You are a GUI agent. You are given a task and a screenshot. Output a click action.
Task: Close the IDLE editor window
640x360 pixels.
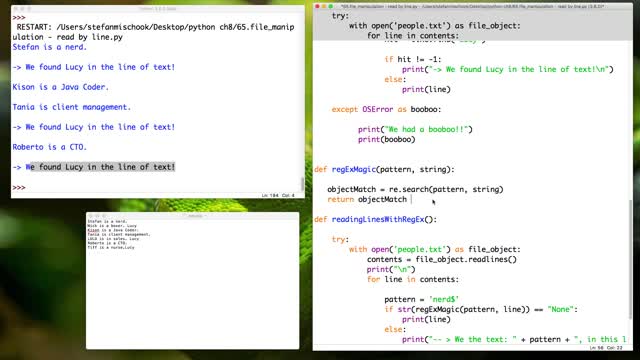318,7
